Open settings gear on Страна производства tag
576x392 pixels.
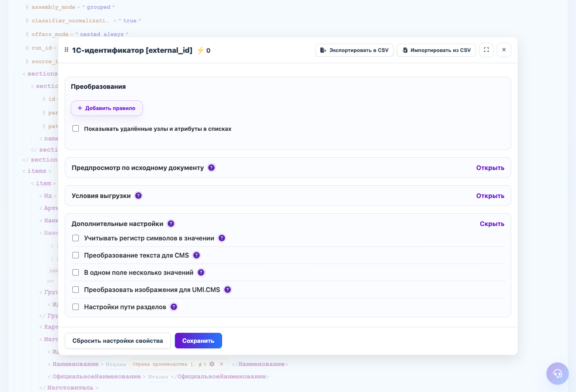click(x=212, y=364)
